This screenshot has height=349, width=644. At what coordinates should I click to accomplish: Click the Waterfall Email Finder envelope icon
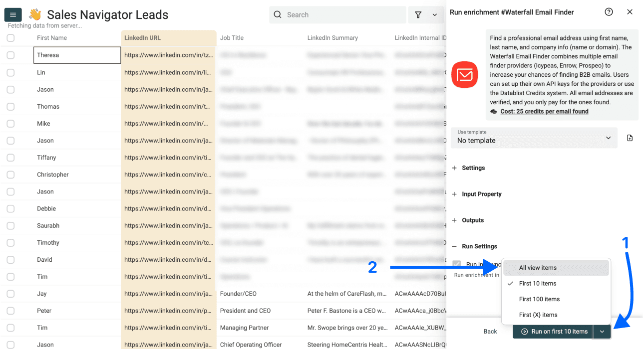[x=464, y=75]
